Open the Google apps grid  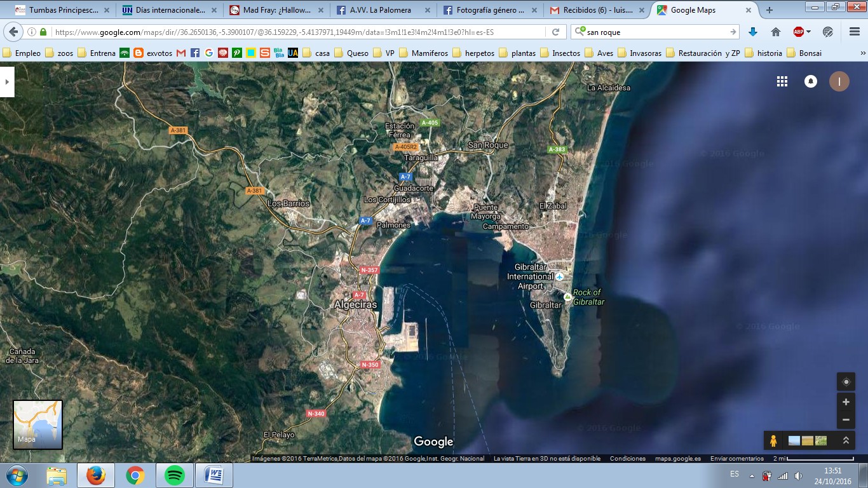[782, 81]
